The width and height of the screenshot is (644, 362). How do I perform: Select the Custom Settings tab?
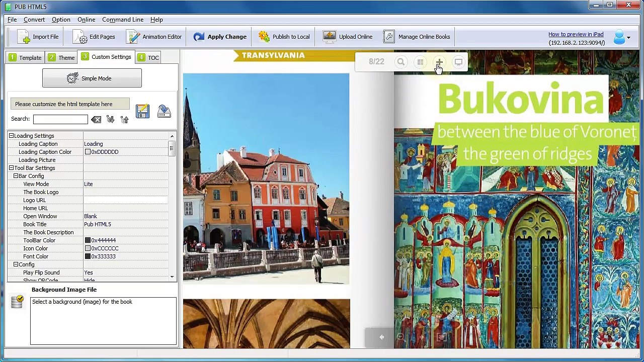tap(106, 57)
